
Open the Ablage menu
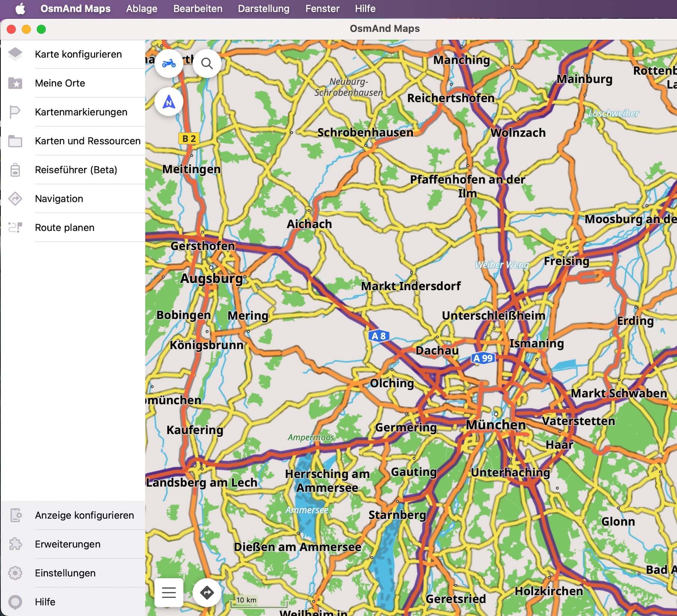pos(141,9)
